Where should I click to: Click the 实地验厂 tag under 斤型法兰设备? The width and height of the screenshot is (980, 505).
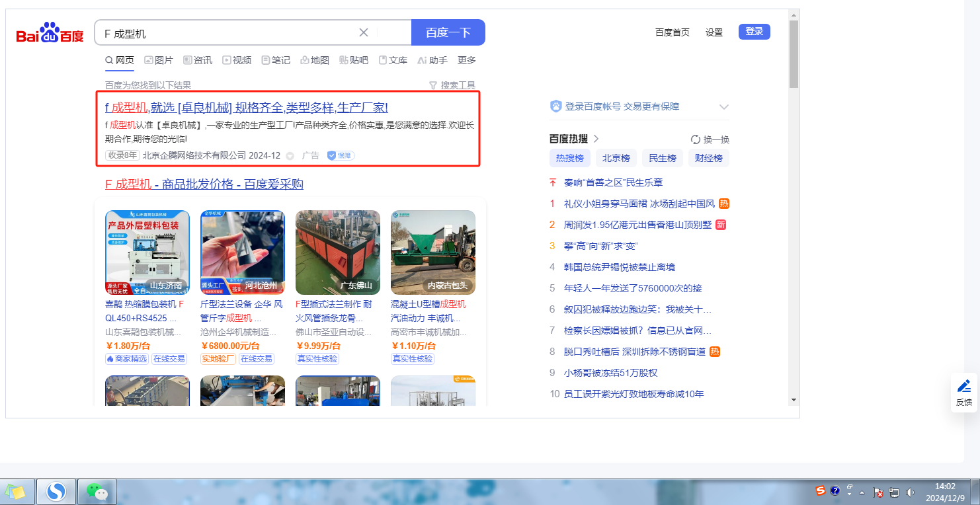(x=218, y=359)
